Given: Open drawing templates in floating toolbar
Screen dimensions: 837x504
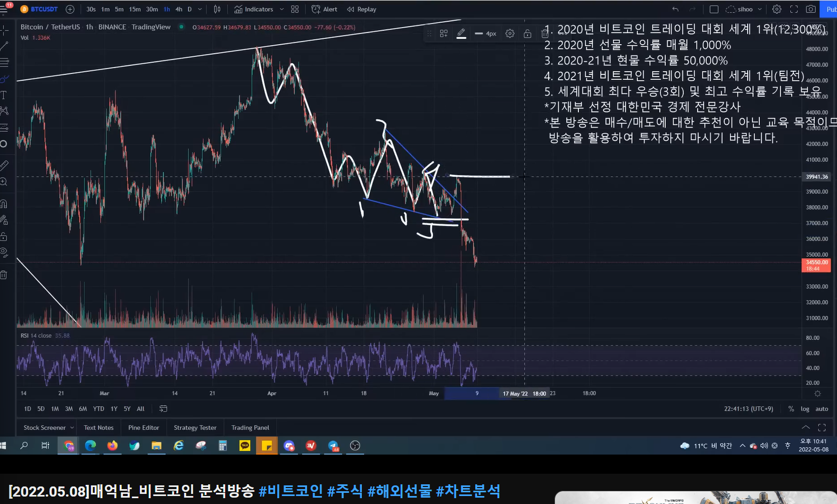Looking at the screenshot, I should [444, 33].
